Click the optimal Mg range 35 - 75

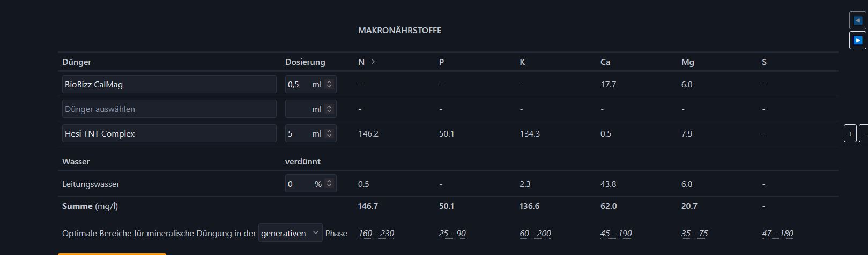tap(694, 233)
